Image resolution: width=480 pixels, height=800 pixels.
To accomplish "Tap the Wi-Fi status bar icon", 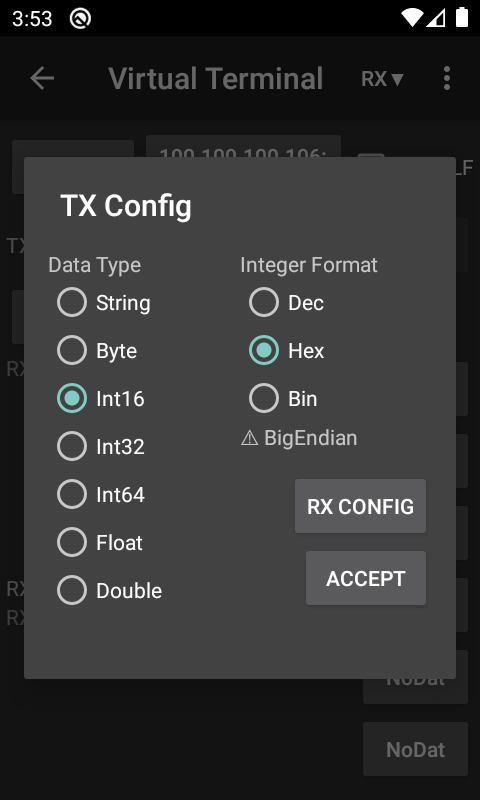I will [x=412, y=18].
